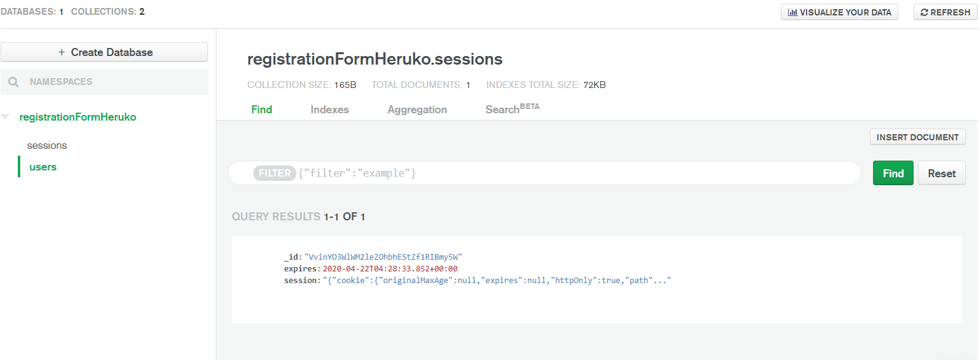Open the users collection in sidebar
This screenshot has width=980, height=360.
[x=43, y=167]
